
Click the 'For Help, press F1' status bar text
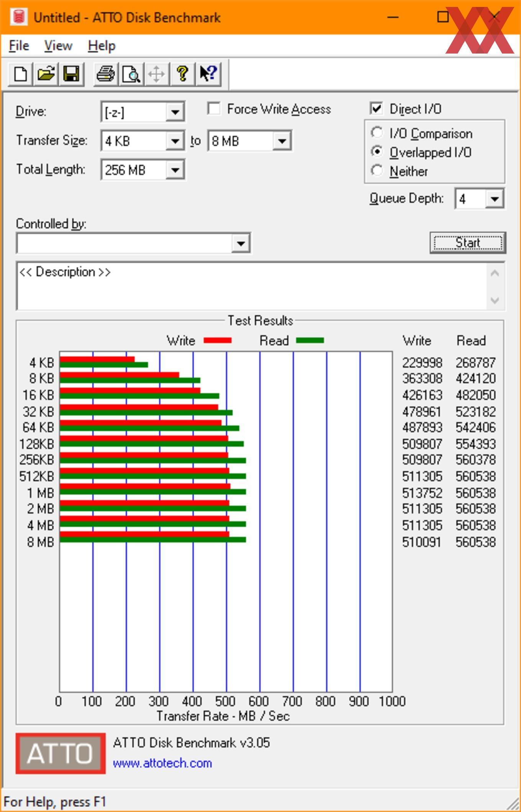tap(55, 802)
